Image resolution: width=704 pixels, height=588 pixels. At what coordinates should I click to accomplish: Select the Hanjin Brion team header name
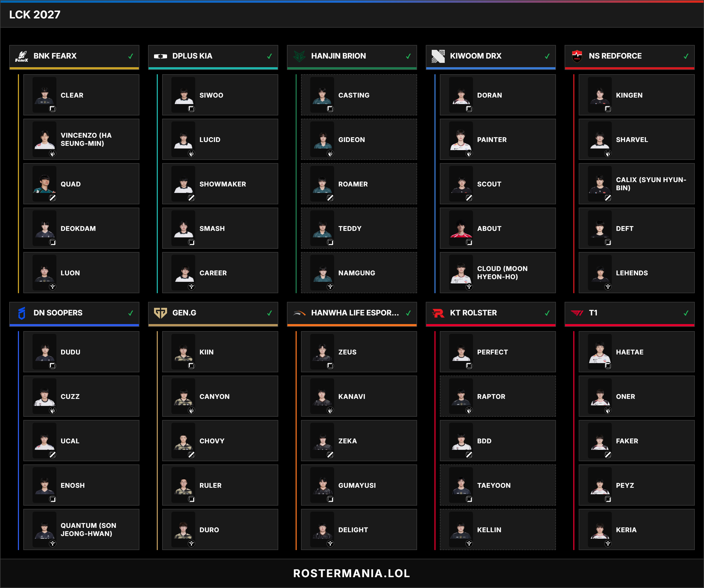[338, 56]
